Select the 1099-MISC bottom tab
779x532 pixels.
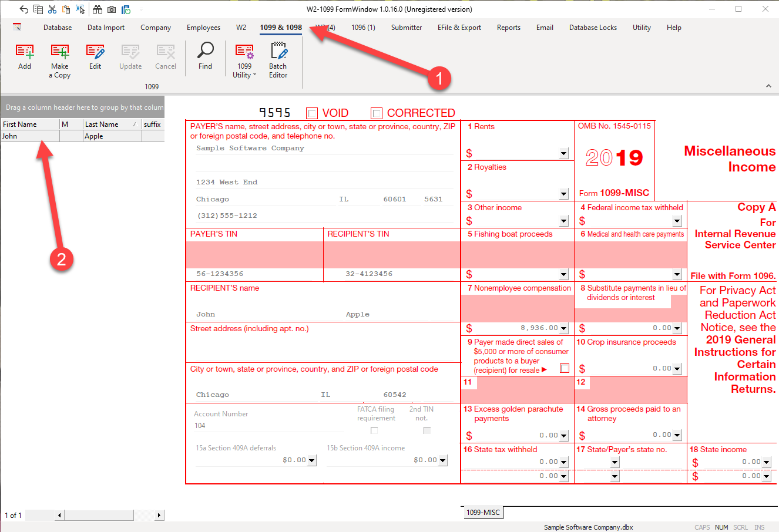[x=483, y=513]
